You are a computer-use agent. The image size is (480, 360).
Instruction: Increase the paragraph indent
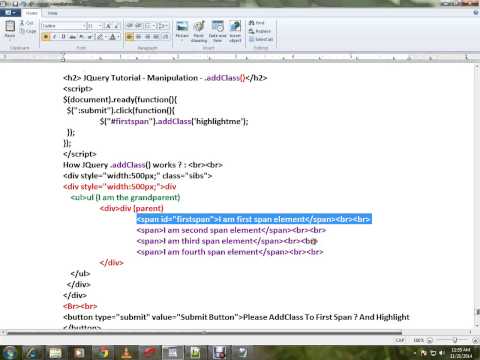coord(138,26)
